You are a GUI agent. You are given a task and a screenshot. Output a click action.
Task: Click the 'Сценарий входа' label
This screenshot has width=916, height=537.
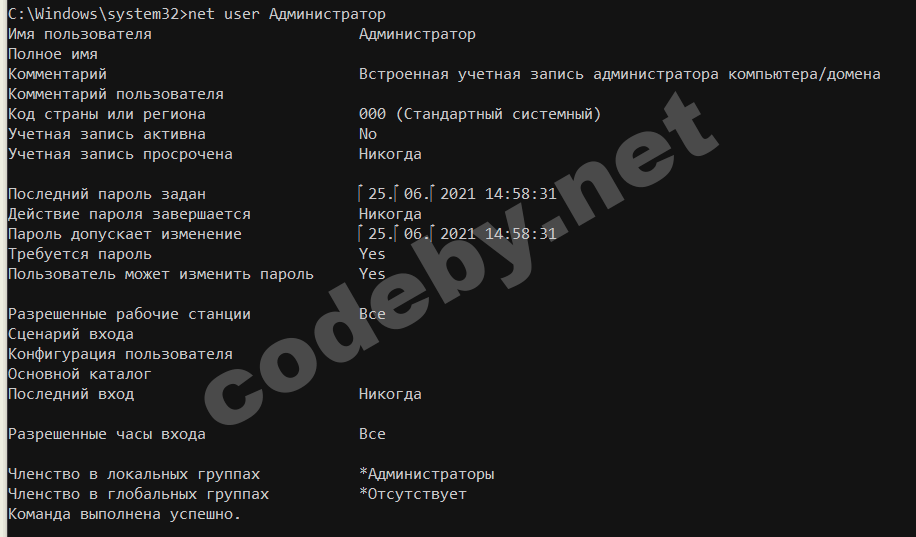[x=71, y=334]
